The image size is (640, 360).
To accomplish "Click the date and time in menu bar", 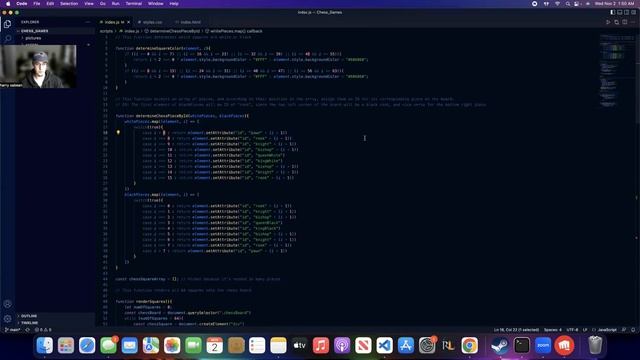I will (x=614, y=4).
